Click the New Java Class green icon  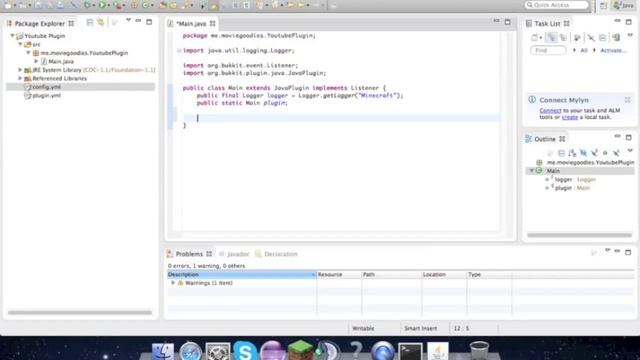145,5
